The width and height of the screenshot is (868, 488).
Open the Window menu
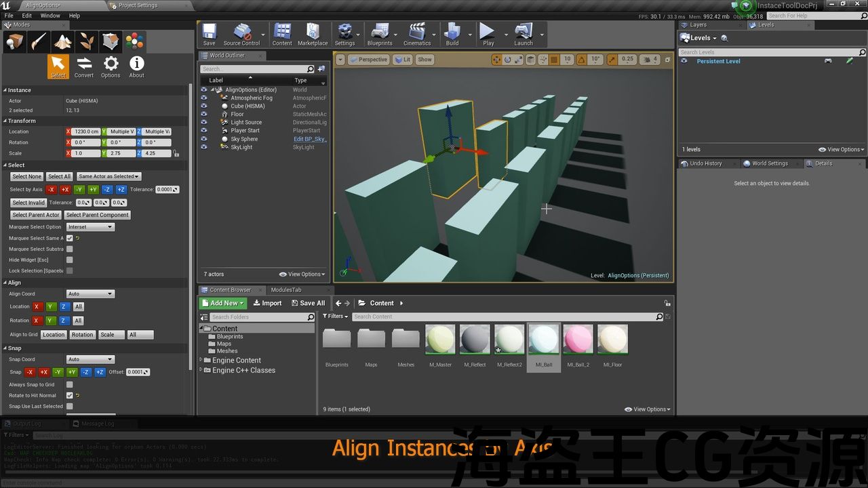[x=50, y=16]
